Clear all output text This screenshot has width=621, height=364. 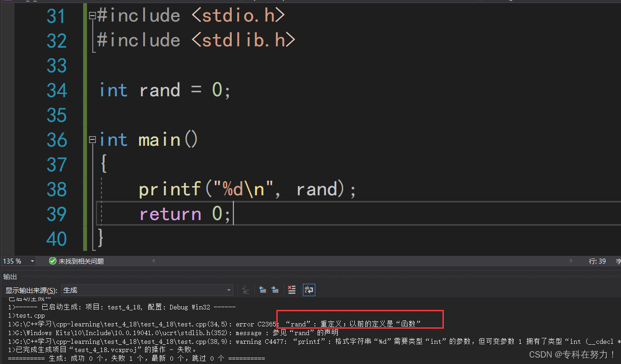pos(291,290)
